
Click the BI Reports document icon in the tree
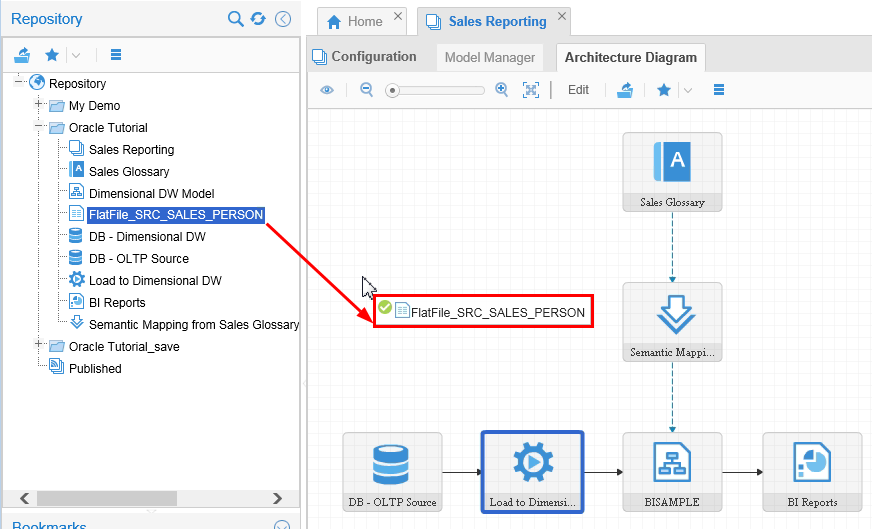click(x=76, y=301)
